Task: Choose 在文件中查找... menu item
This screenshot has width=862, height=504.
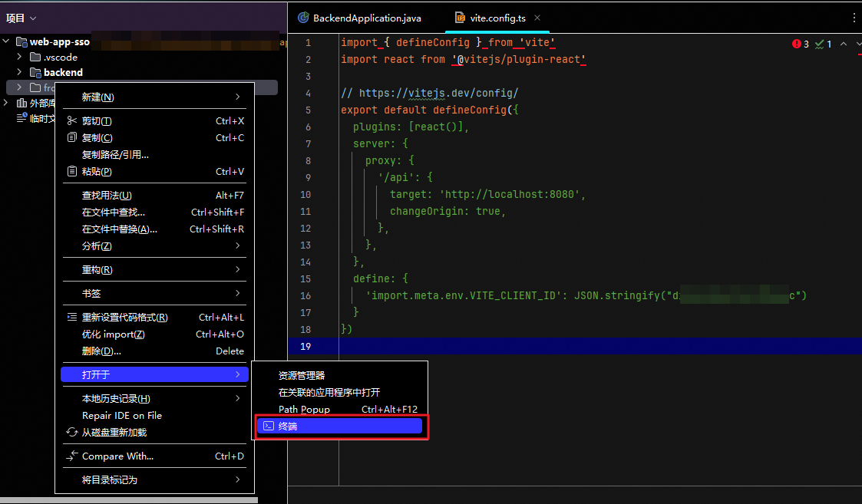Action: click(154, 212)
